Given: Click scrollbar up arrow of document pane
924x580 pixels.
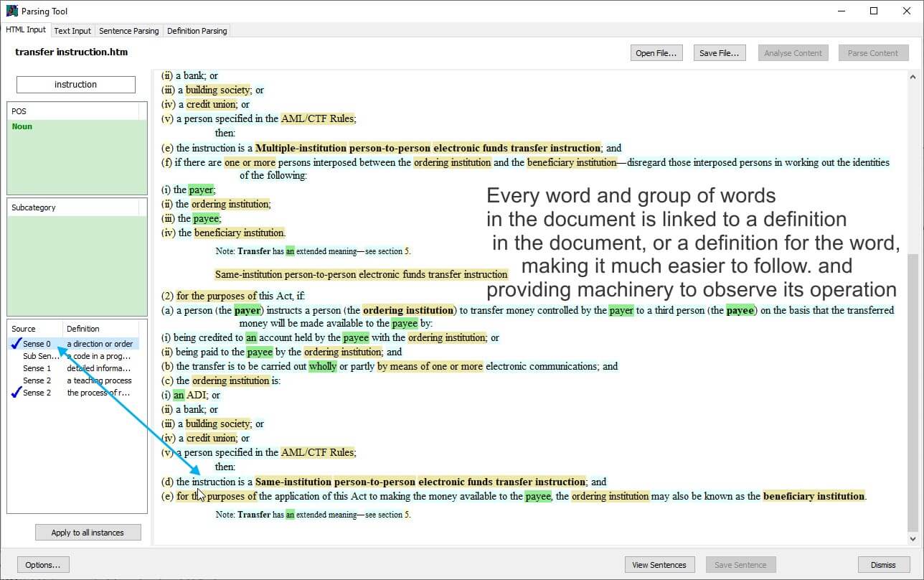Looking at the screenshot, I should [x=913, y=77].
